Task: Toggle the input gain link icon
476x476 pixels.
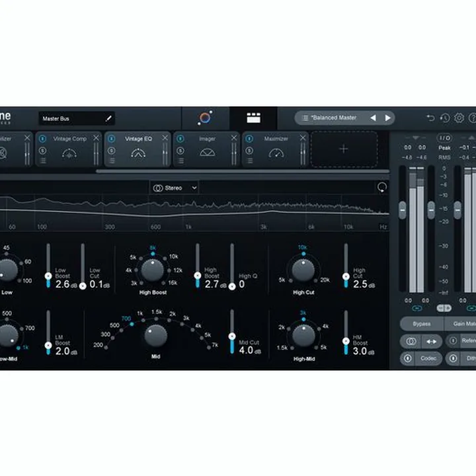Action: [x=416, y=309]
